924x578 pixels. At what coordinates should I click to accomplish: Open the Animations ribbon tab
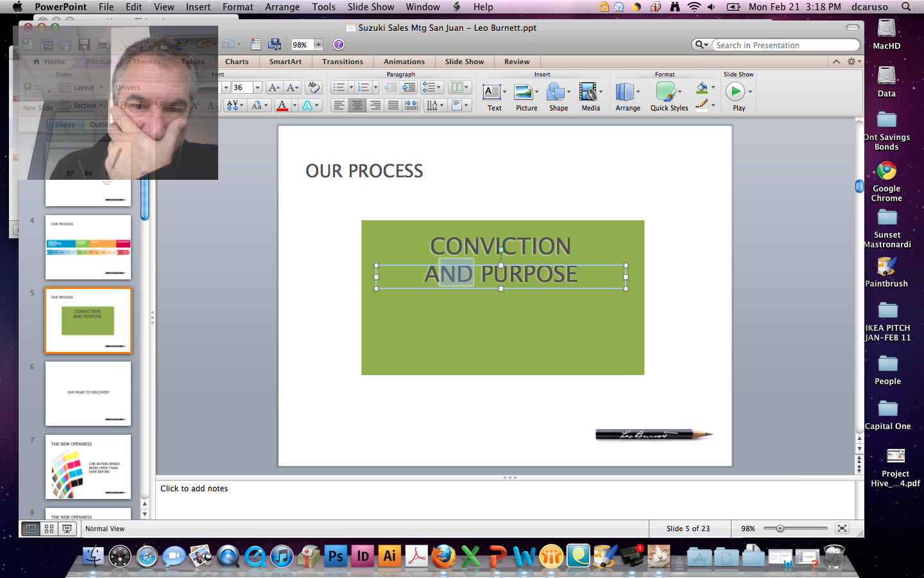404,62
